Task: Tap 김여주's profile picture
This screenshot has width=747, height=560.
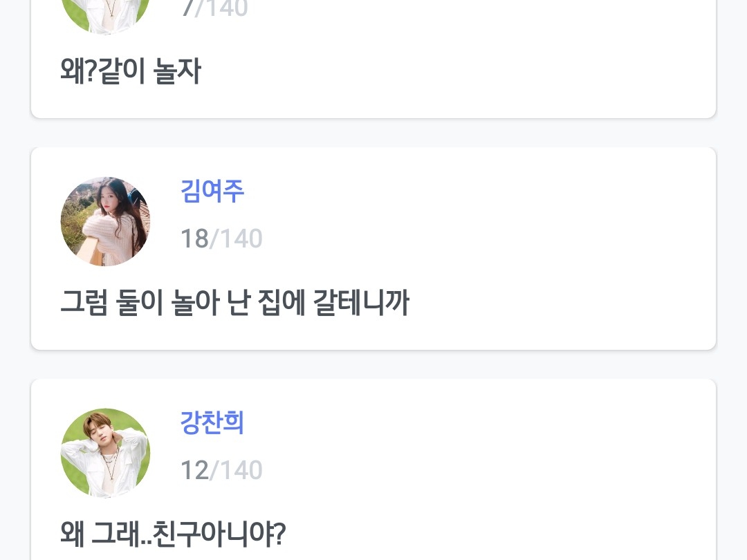Action: click(x=105, y=221)
